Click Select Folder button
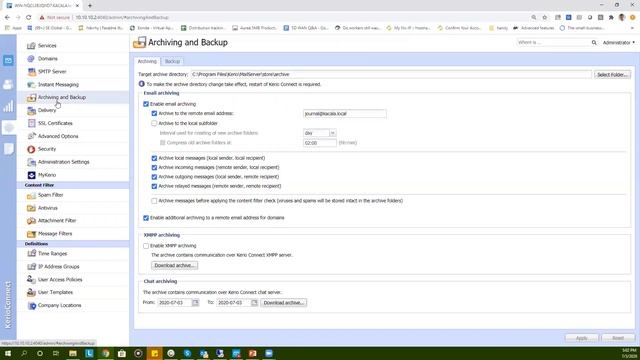This screenshot has height=360, width=640. 612,75
